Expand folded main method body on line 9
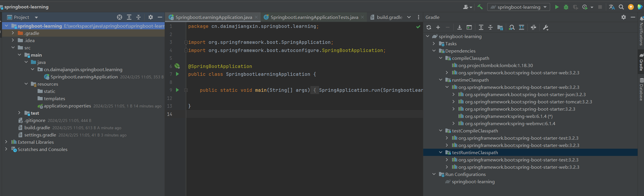 click(x=186, y=90)
